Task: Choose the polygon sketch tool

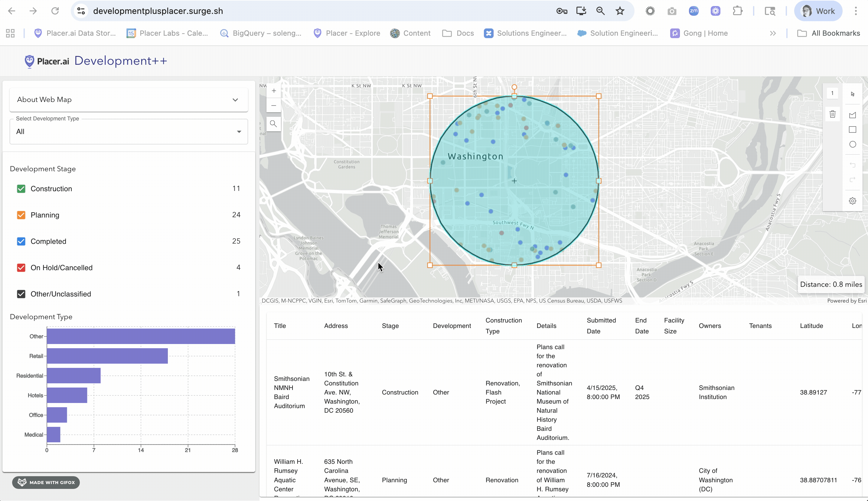Action: pos(853,115)
